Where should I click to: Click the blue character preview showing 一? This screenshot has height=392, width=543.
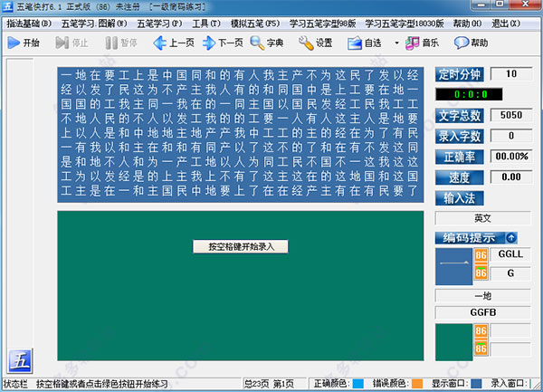(453, 266)
